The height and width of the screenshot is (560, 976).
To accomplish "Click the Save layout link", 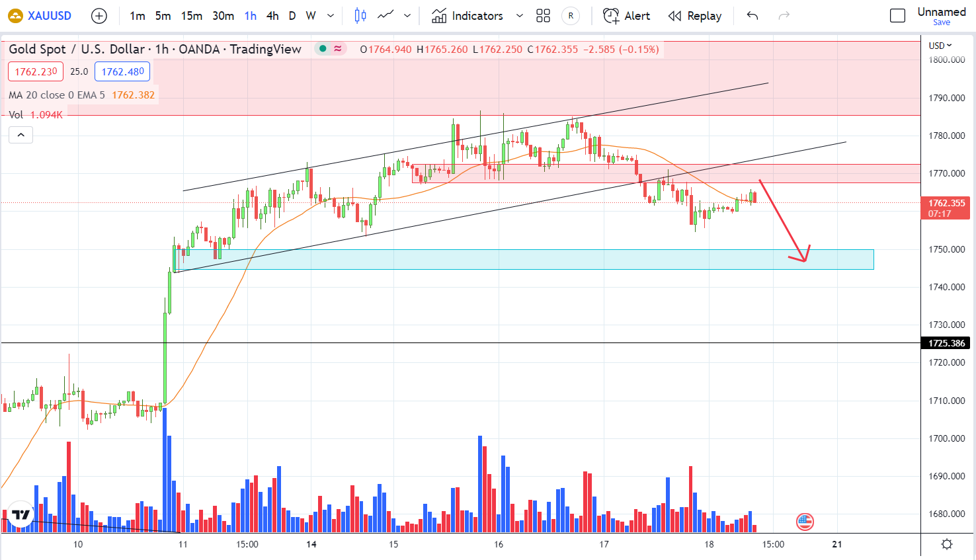I will click(942, 22).
